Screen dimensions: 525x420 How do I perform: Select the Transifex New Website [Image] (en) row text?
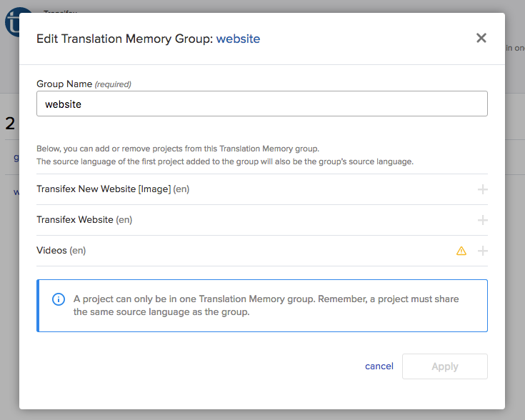pos(113,189)
